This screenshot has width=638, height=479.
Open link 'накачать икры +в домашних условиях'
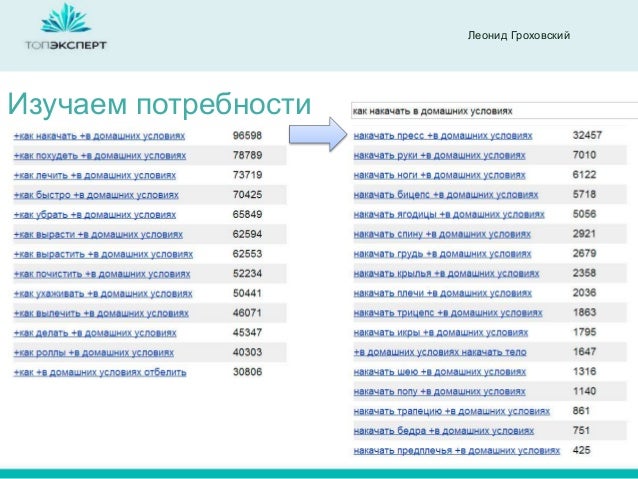pos(441,332)
